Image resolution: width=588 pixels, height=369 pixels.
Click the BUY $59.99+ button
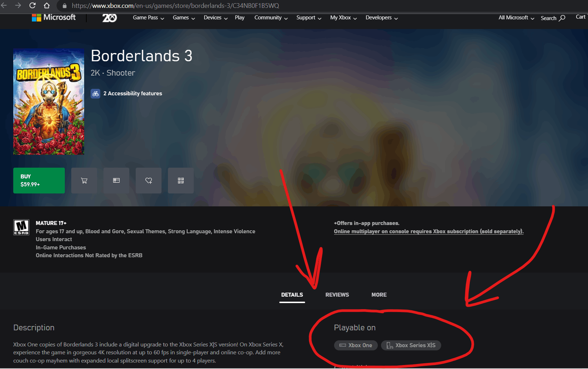point(39,181)
